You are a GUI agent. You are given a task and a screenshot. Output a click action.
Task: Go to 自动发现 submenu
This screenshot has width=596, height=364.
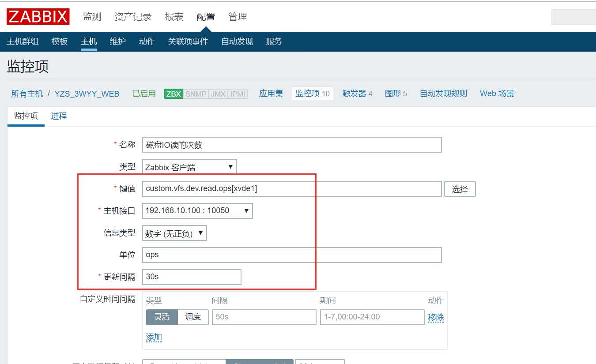(237, 41)
